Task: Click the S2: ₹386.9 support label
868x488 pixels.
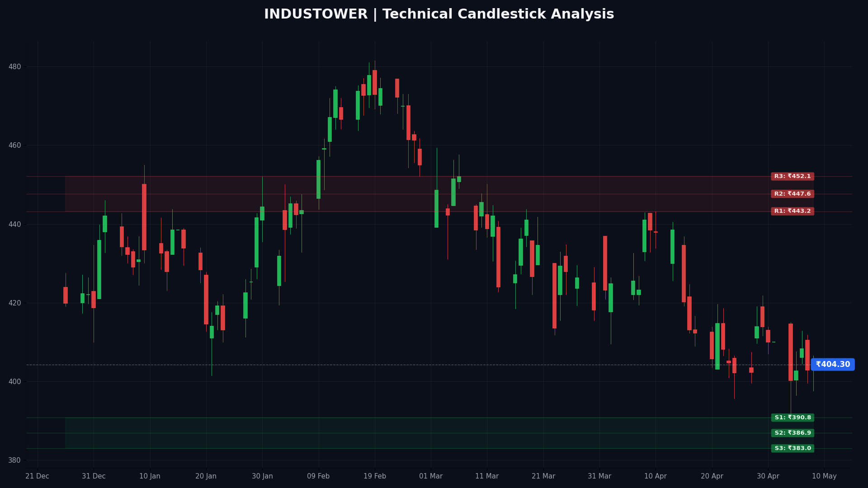Action: tap(793, 433)
